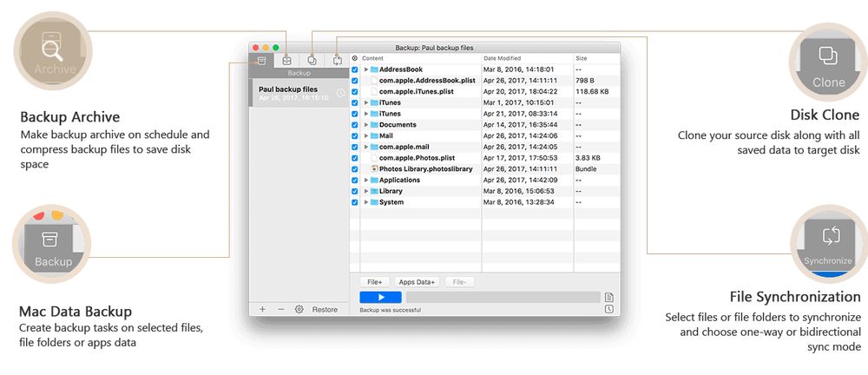Click the Photos Library.photoslibrary icon
This screenshot has width=868, height=375.
point(374,169)
